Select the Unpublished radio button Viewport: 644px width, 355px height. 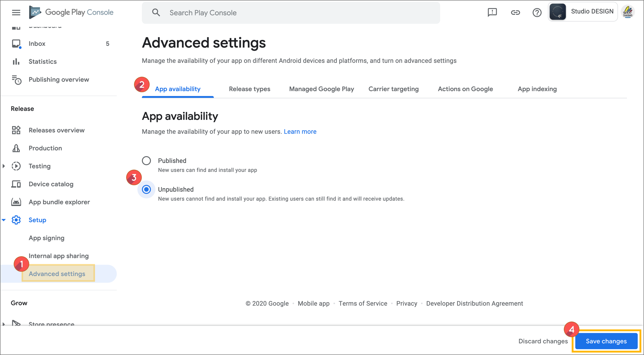pos(146,190)
